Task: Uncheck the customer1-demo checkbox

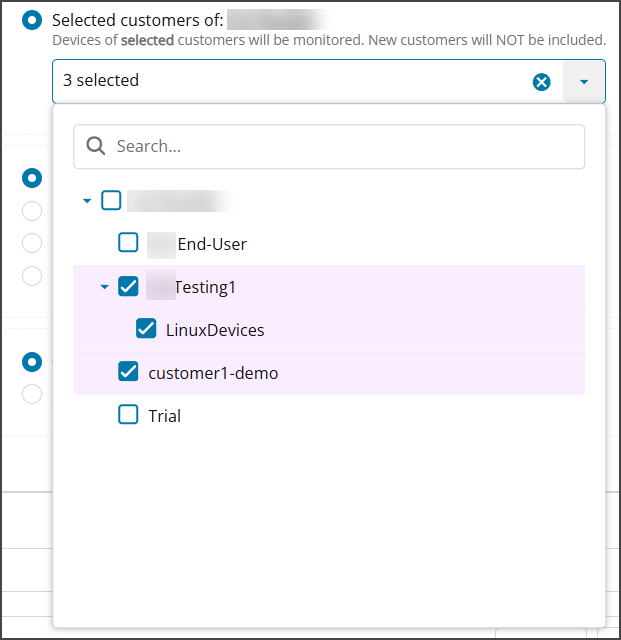Action: point(128,372)
